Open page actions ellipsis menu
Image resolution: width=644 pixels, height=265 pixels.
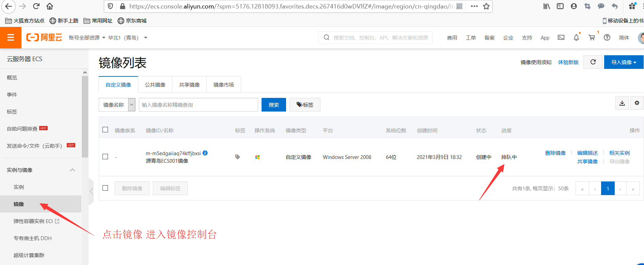[x=474, y=6]
